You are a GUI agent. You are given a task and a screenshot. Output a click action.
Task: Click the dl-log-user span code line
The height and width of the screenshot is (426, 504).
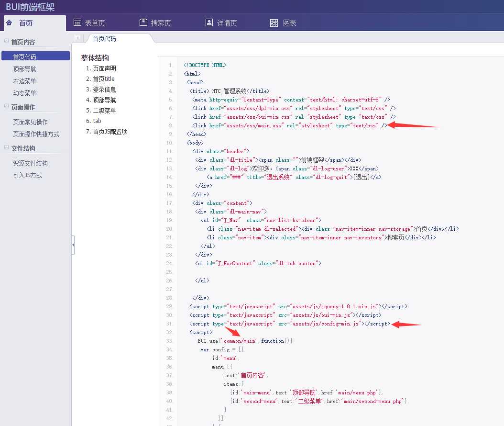tap(287, 168)
